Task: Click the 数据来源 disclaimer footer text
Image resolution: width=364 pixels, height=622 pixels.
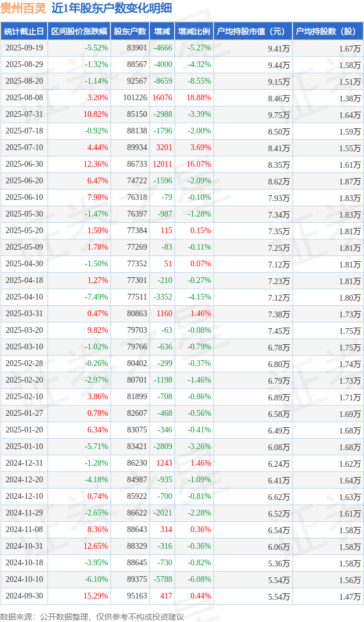Action: click(x=92, y=616)
